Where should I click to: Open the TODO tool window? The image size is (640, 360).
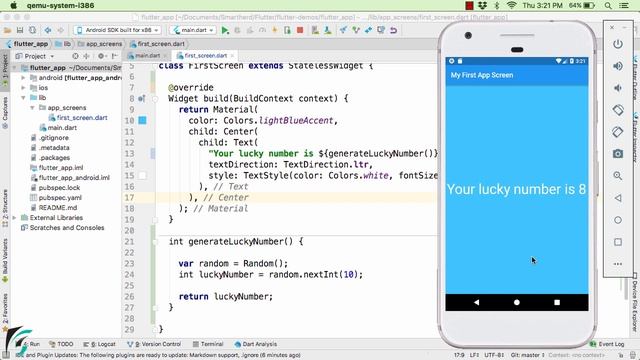61,344
